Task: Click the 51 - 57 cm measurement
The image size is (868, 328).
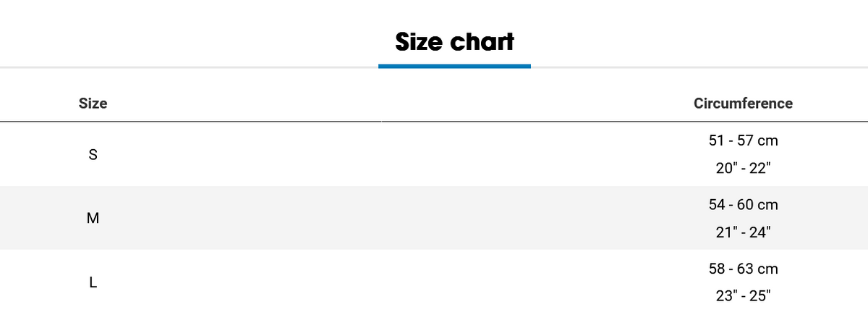Action: click(x=743, y=140)
